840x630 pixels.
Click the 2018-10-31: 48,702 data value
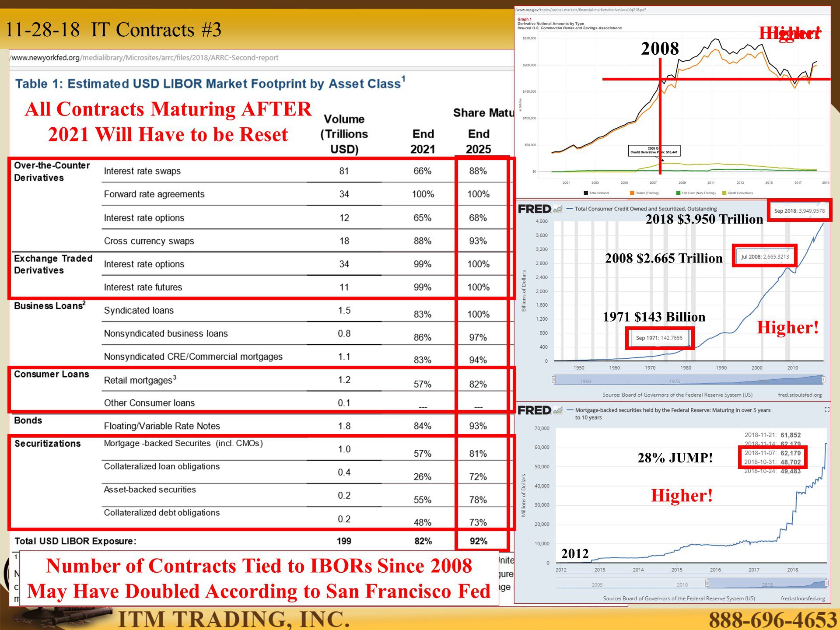[773, 462]
